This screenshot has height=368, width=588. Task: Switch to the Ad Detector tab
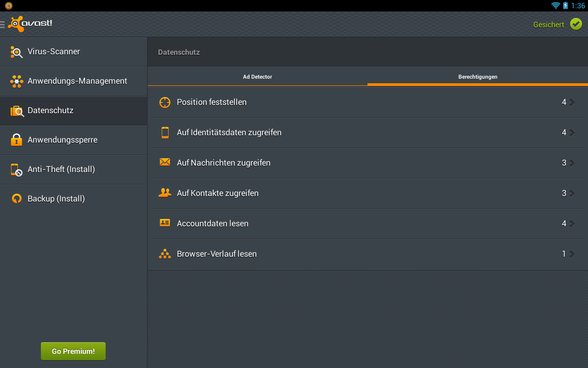pos(257,77)
